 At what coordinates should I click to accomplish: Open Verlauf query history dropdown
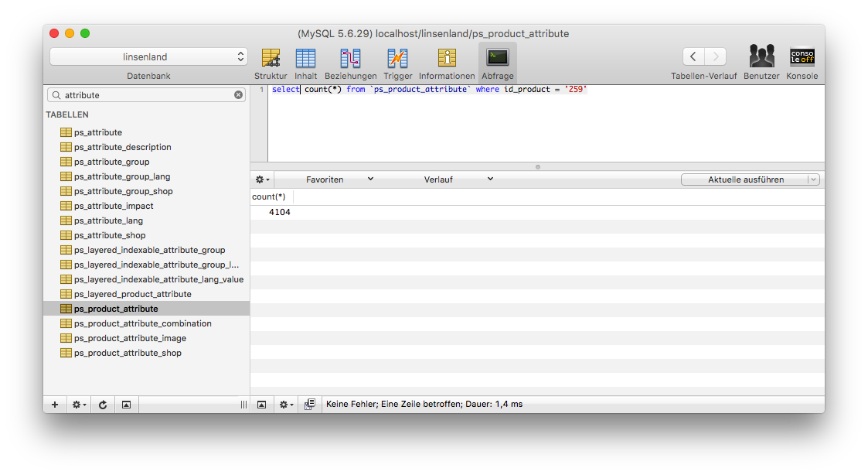click(458, 179)
